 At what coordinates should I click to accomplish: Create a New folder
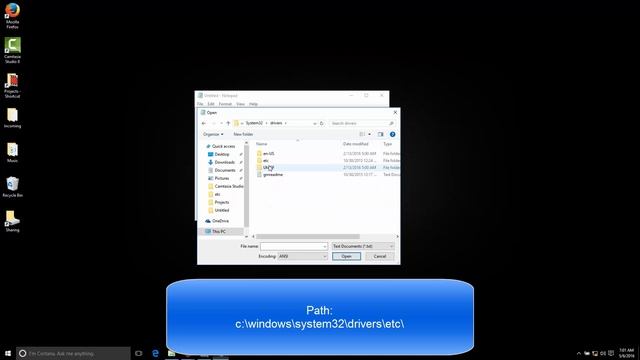tap(243, 134)
